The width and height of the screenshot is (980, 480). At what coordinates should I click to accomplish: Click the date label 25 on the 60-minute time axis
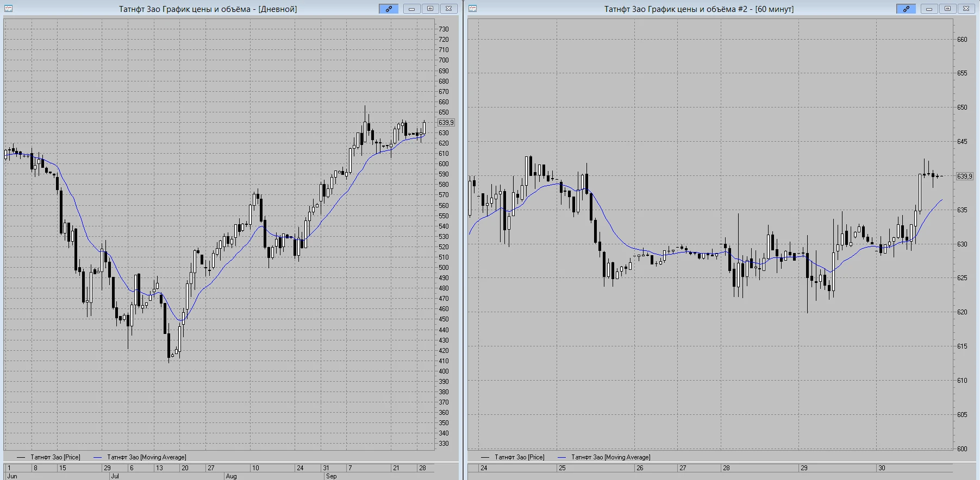click(x=562, y=468)
